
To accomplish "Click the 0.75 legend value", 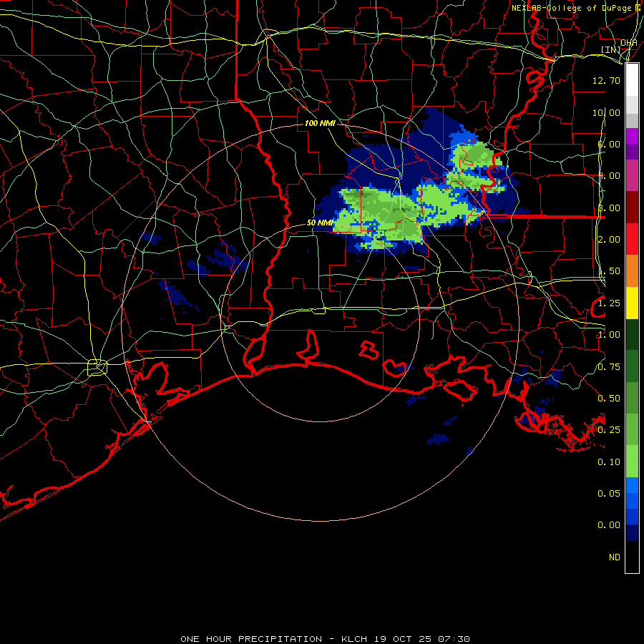I will click(609, 367).
